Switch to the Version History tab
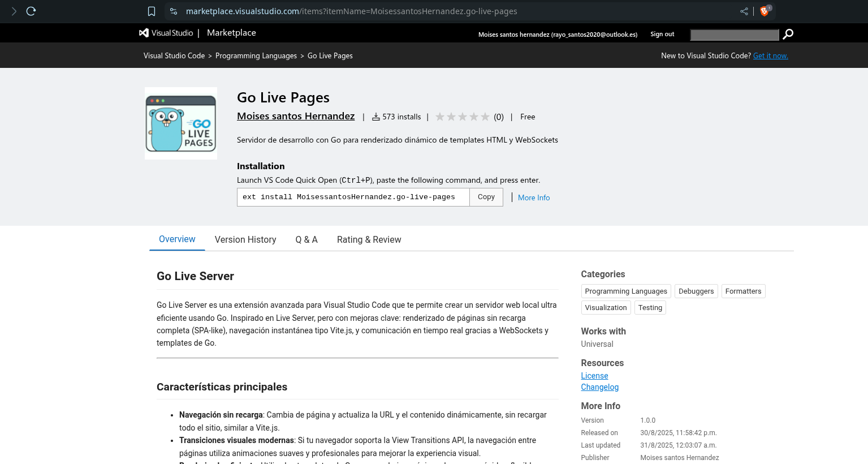Image resolution: width=868 pixels, height=464 pixels. tap(245, 239)
